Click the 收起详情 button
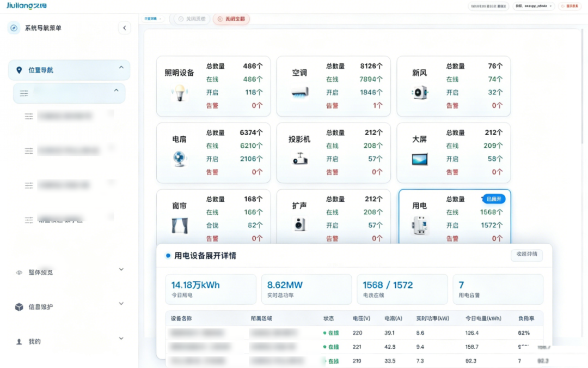Image resolution: width=588 pixels, height=368 pixels. point(527,254)
